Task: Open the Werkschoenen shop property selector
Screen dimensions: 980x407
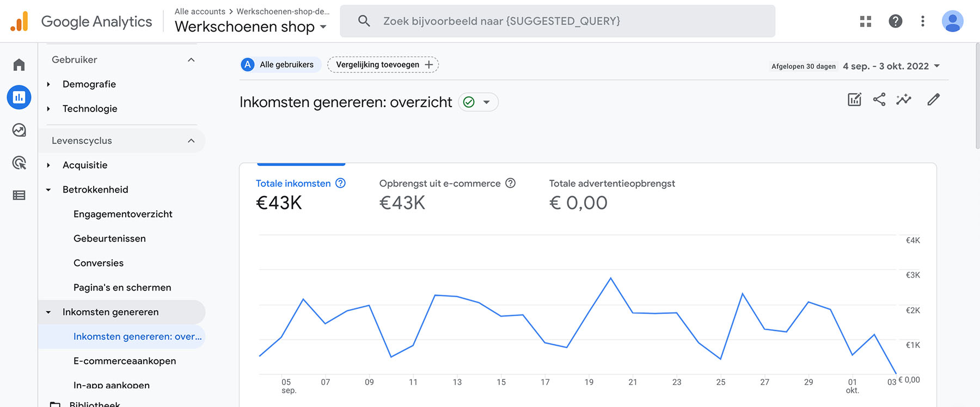Action: [251, 27]
